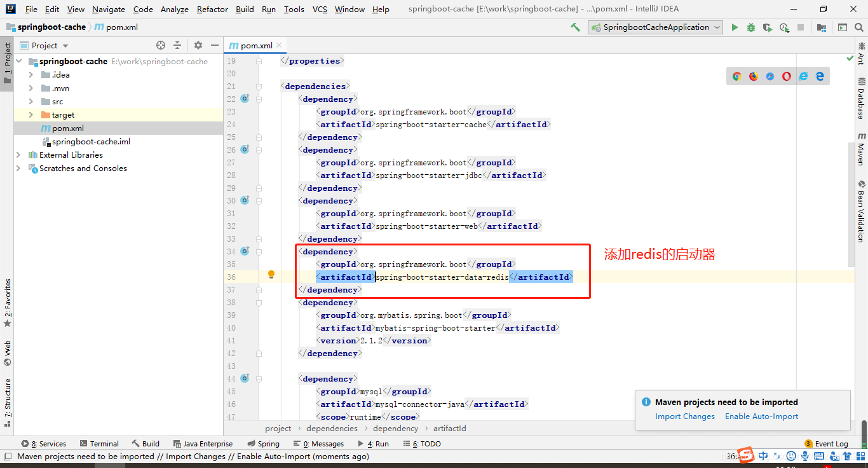Open the SpringbootCacheApplication run configuration dropdown
The image size is (868, 468).
(656, 27)
